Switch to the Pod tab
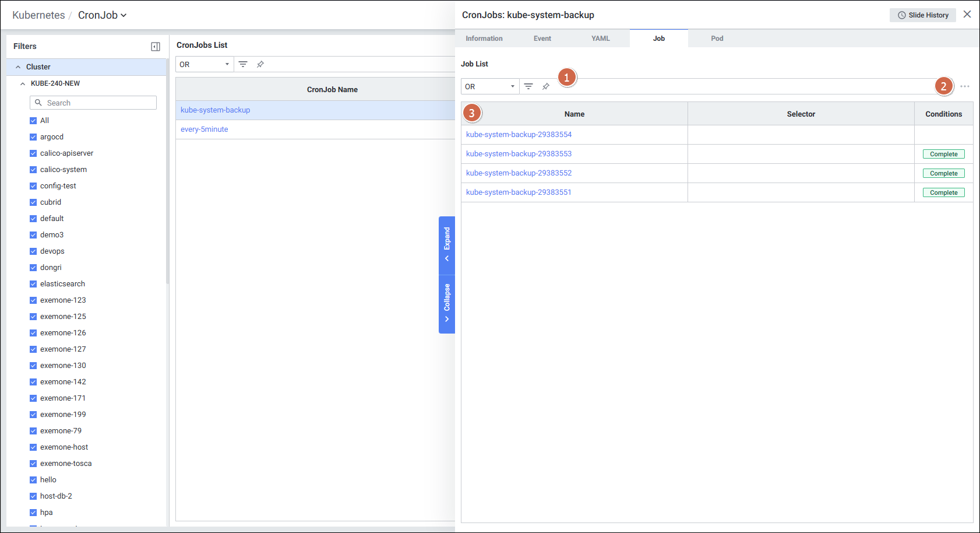The width and height of the screenshot is (980, 533). tap(717, 38)
